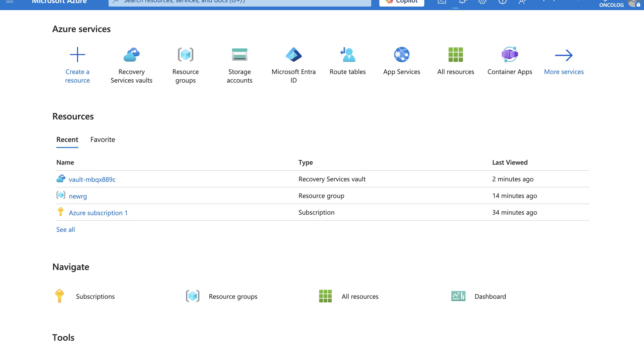
Task: Click the More services arrow icon
Action: click(x=564, y=55)
